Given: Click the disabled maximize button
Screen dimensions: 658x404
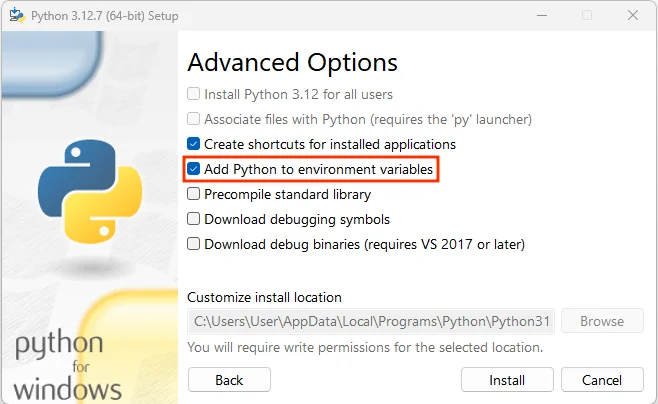Looking at the screenshot, I should click(587, 16).
